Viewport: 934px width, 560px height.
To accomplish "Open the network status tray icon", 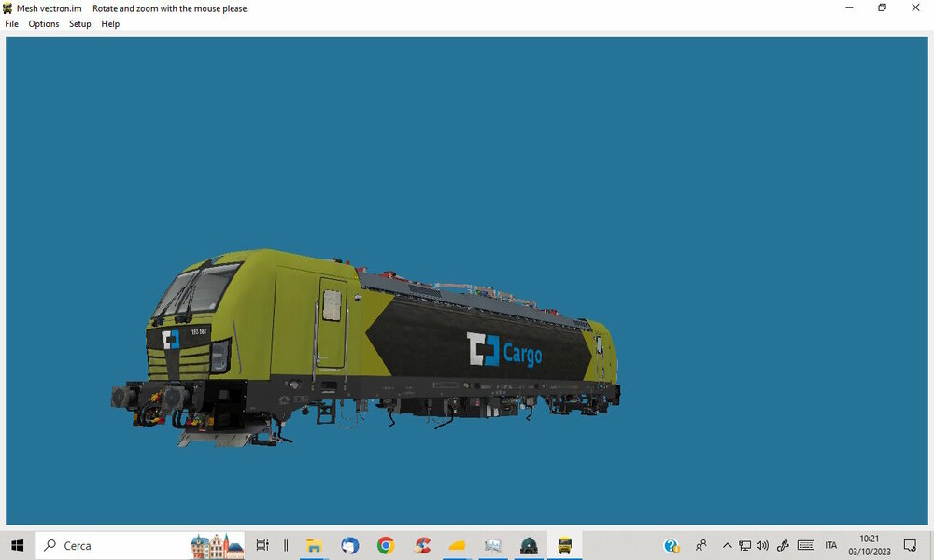I will pyautogui.click(x=744, y=545).
